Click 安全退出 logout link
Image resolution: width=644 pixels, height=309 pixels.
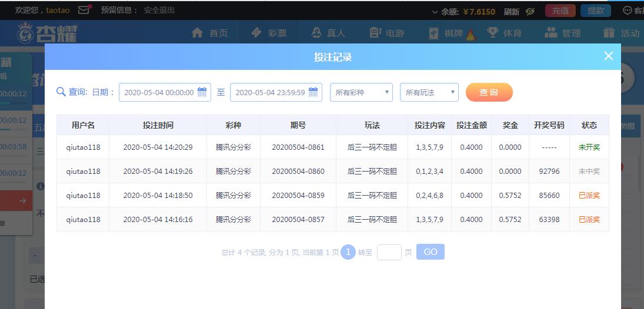159,10
